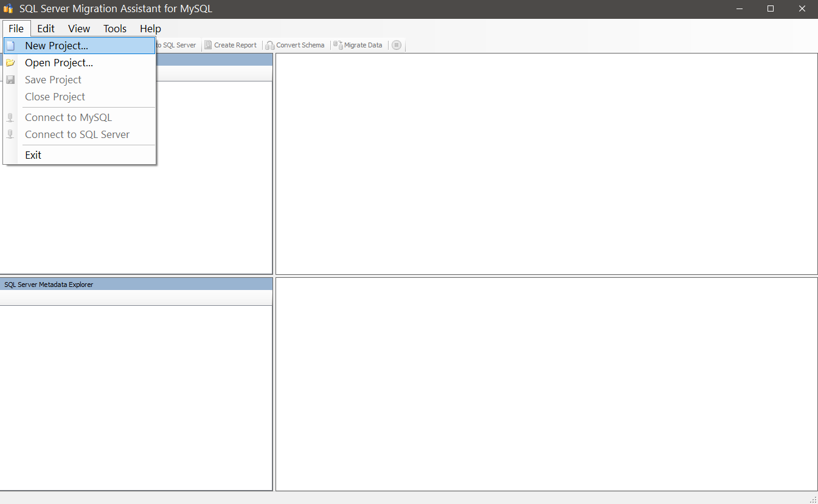Open the Help menu
Viewport: 818px width, 504px height.
tap(150, 29)
